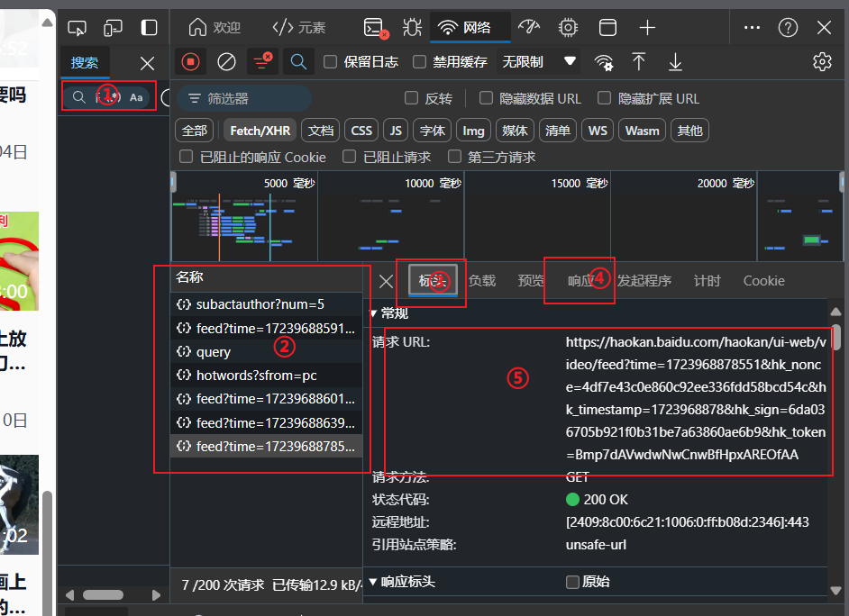Viewport: 849px width, 616px height.
Task: Check 已阻止请求 checkbox
Action: pos(349,157)
